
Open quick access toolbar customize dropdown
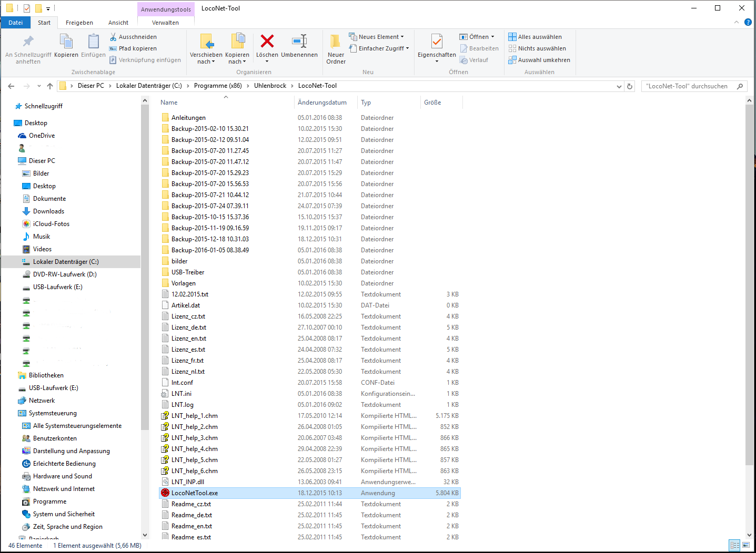[x=48, y=8]
